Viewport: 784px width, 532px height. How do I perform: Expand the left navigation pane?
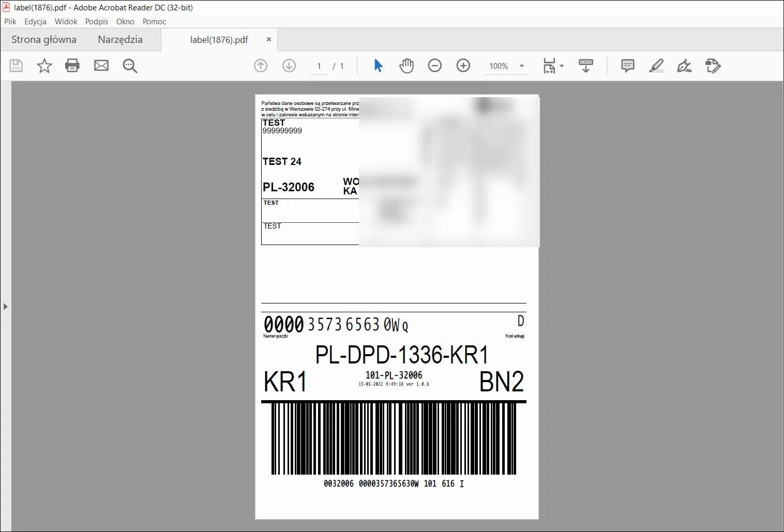pyautogui.click(x=6, y=307)
